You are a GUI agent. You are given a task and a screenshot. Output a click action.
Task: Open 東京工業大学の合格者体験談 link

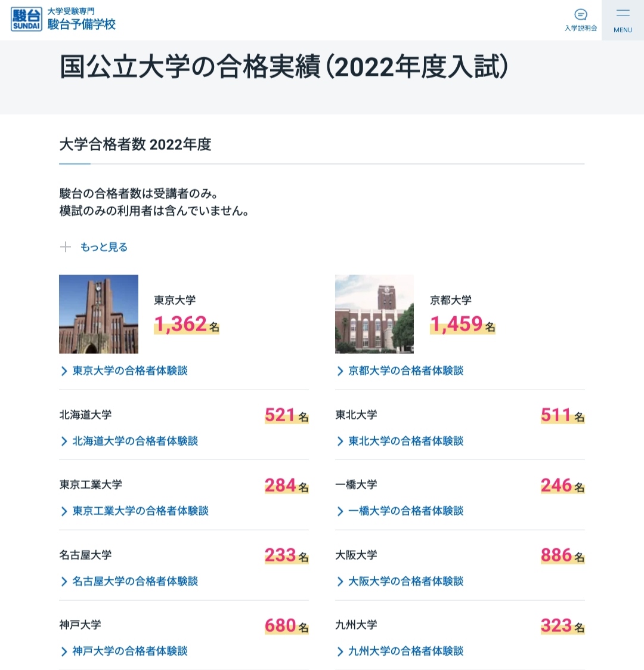(x=140, y=511)
